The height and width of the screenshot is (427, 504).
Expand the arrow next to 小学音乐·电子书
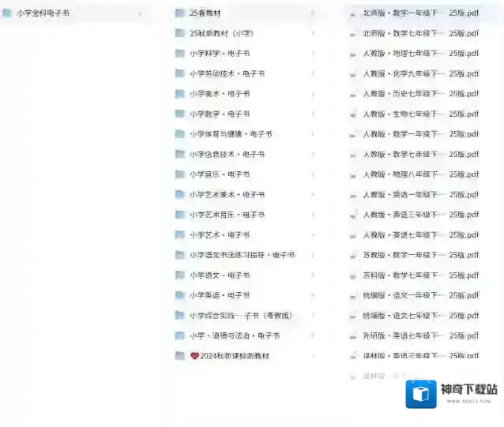312,174
